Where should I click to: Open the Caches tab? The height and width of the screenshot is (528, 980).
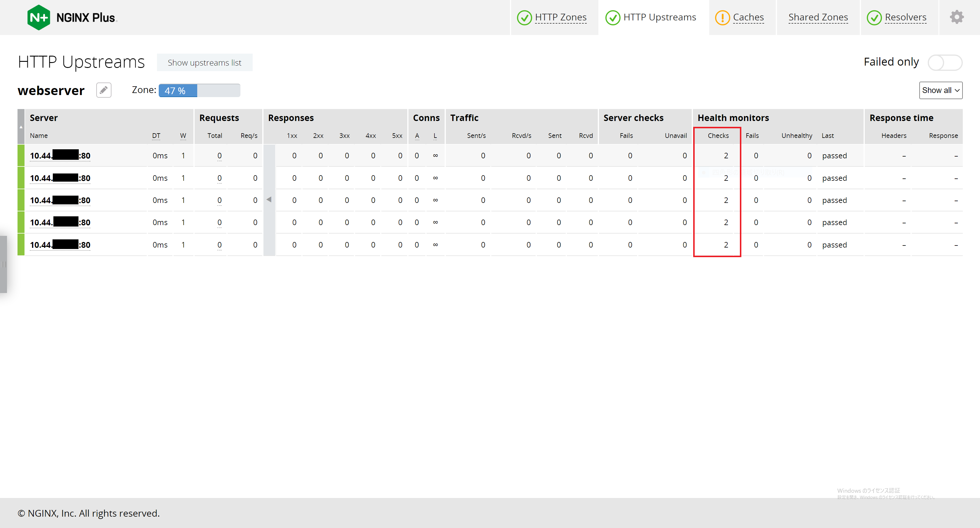(x=748, y=17)
